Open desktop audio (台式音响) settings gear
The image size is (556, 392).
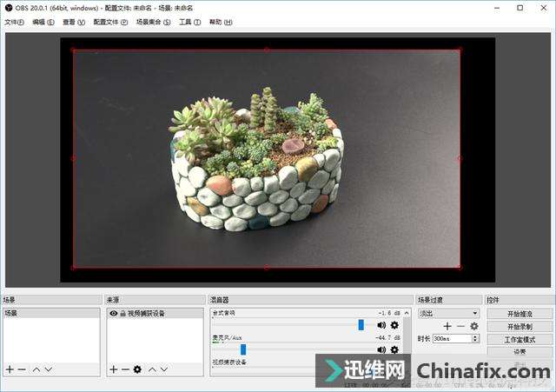[394, 325]
